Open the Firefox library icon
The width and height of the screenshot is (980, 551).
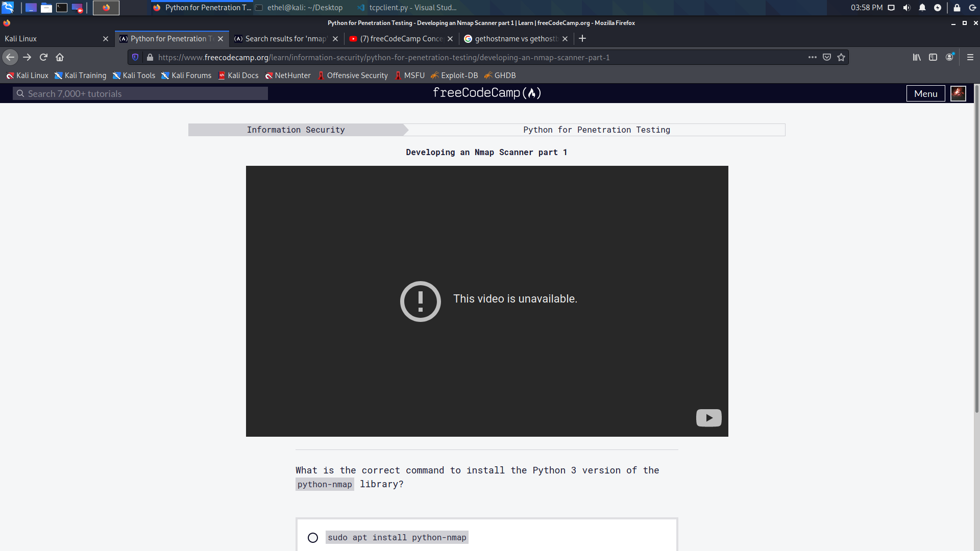tap(917, 57)
